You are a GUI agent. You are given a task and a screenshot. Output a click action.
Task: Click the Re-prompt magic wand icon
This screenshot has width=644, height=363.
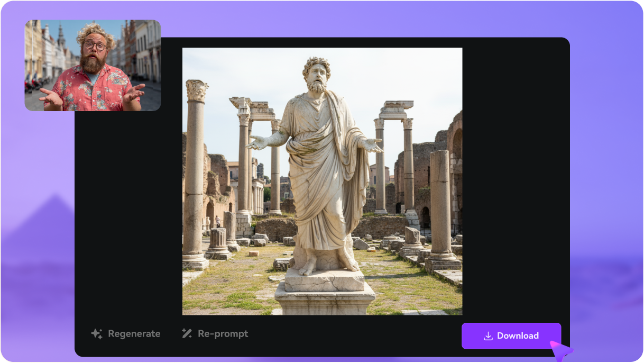[x=187, y=333]
